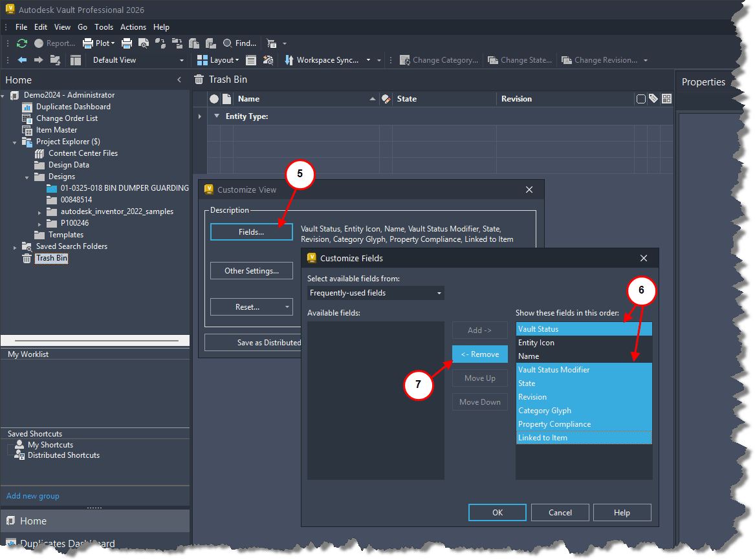This screenshot has width=755, height=560.
Task: Open the Help menu
Action: click(161, 27)
